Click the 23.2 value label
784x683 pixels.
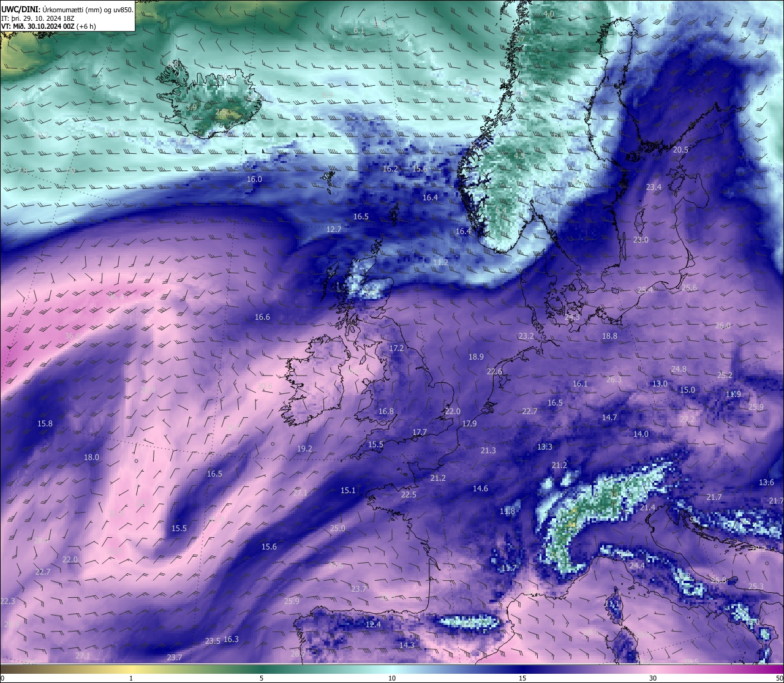[526, 336]
